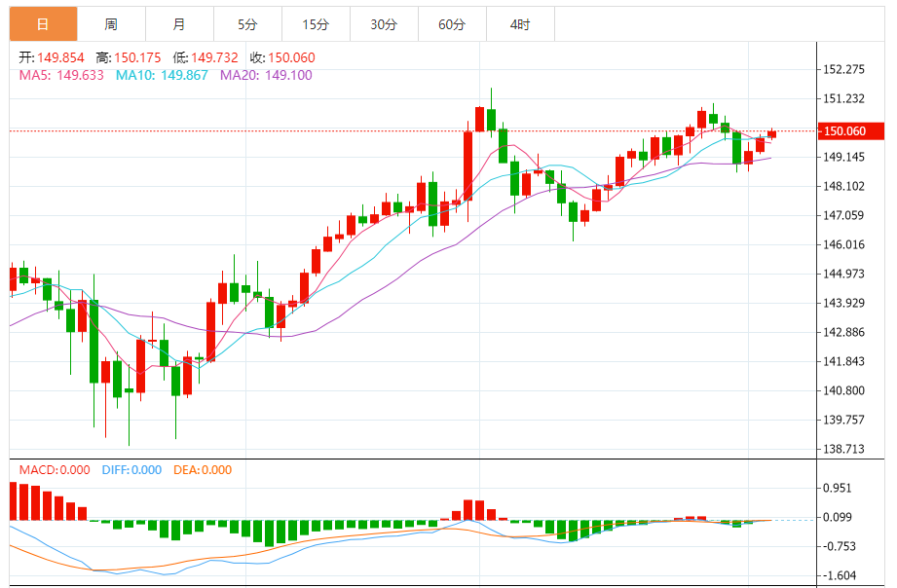Click the 138.713 price axis label
897x588 pixels.
pyautogui.click(x=843, y=449)
